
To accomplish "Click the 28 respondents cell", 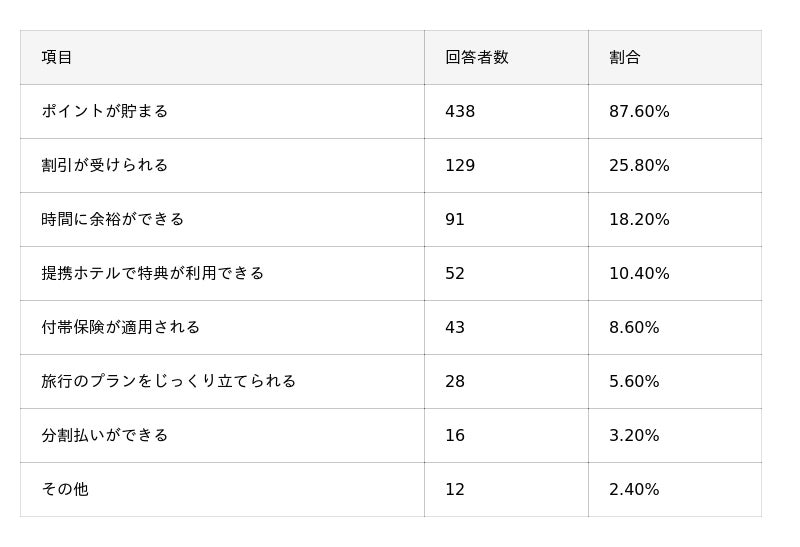I will point(455,382).
